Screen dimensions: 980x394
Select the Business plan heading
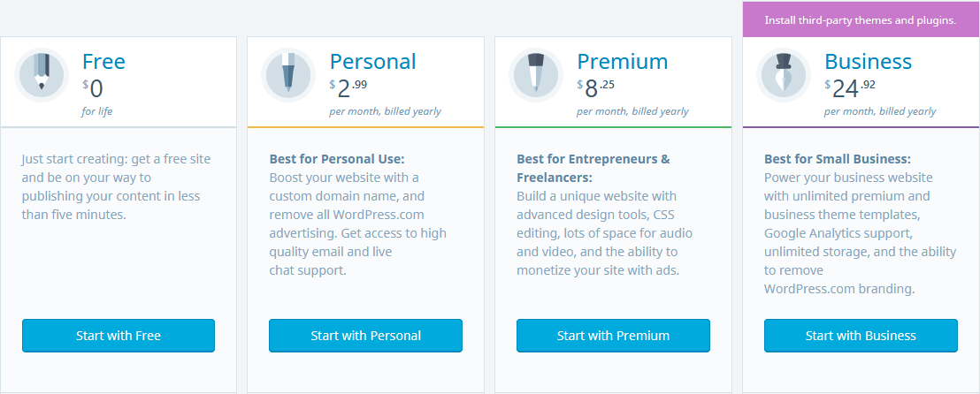click(x=869, y=61)
